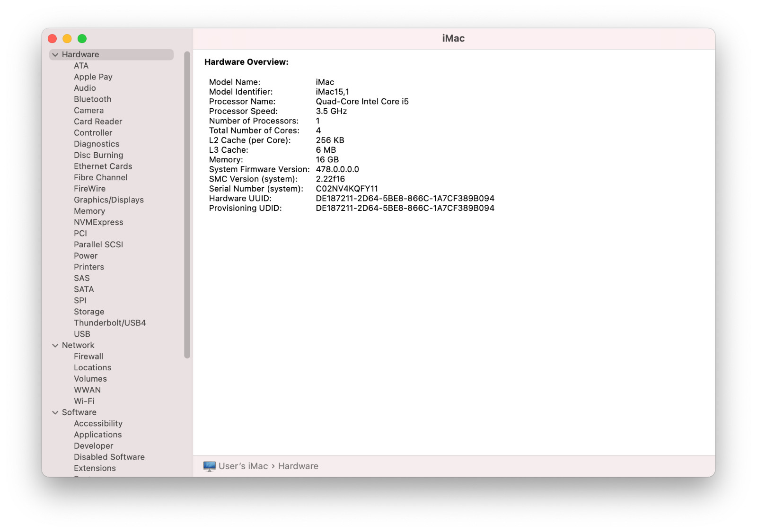Click the memory value 16 GB
Image resolution: width=757 pixels, height=532 pixels.
327,160
